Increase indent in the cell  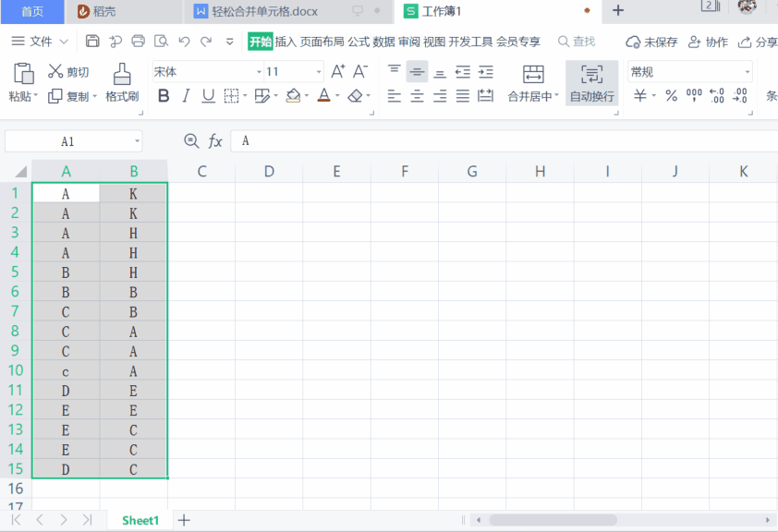[486, 72]
